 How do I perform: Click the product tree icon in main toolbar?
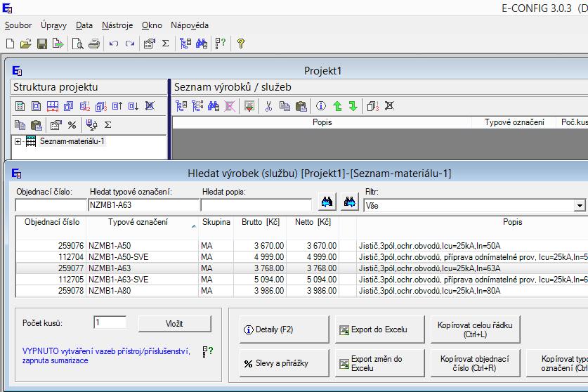pyautogui.click(x=185, y=44)
